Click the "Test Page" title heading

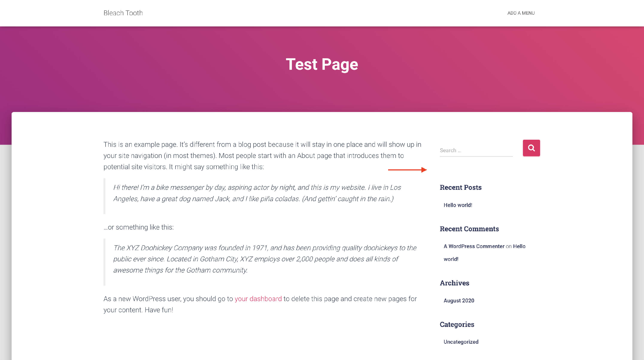[x=322, y=64]
